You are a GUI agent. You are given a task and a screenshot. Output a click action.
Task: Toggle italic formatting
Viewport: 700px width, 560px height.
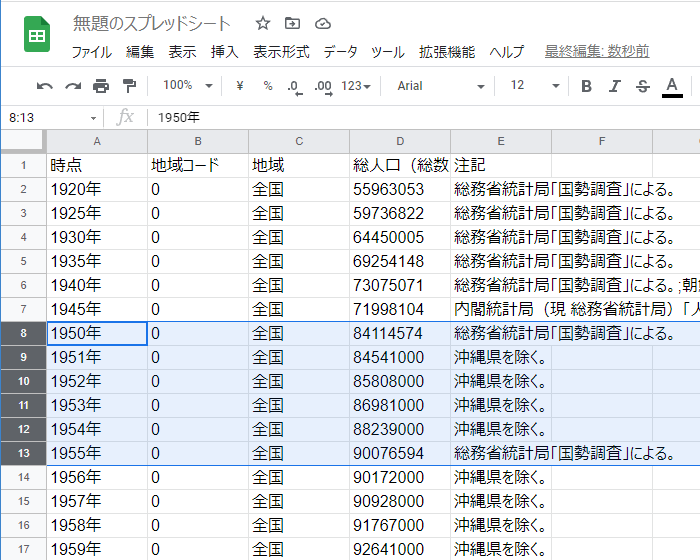[x=615, y=86]
